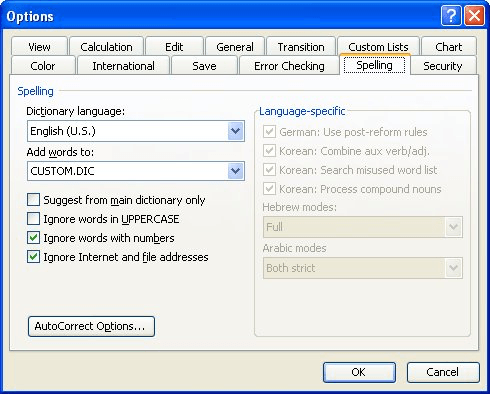Confirm settings with OK button
Image resolution: width=490 pixels, height=394 pixels.
coord(359,372)
